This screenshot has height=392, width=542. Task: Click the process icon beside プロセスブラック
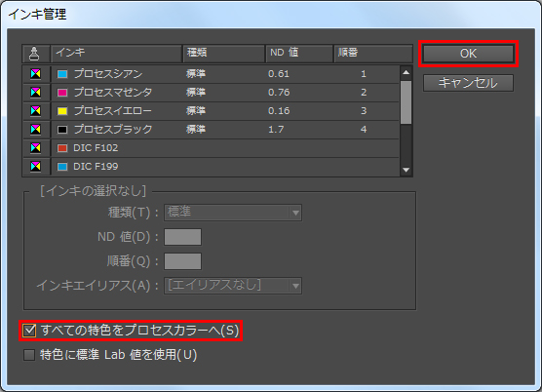pos(36,130)
